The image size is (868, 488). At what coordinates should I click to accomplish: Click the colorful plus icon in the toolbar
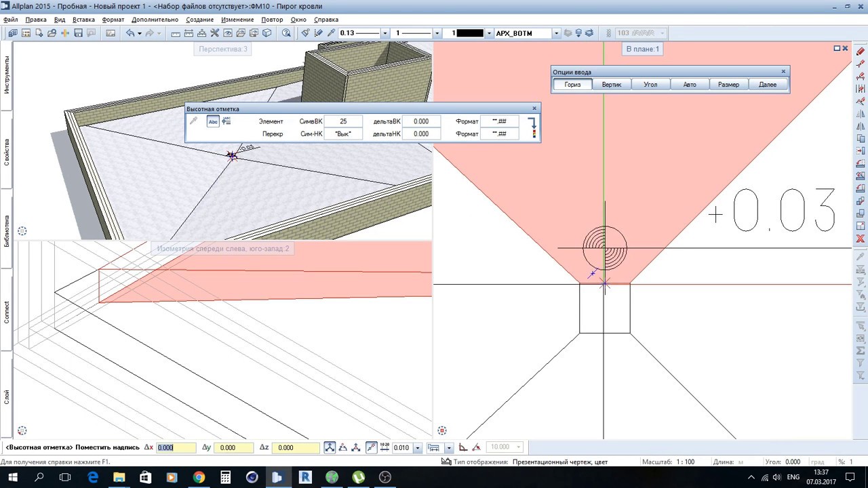tap(65, 33)
